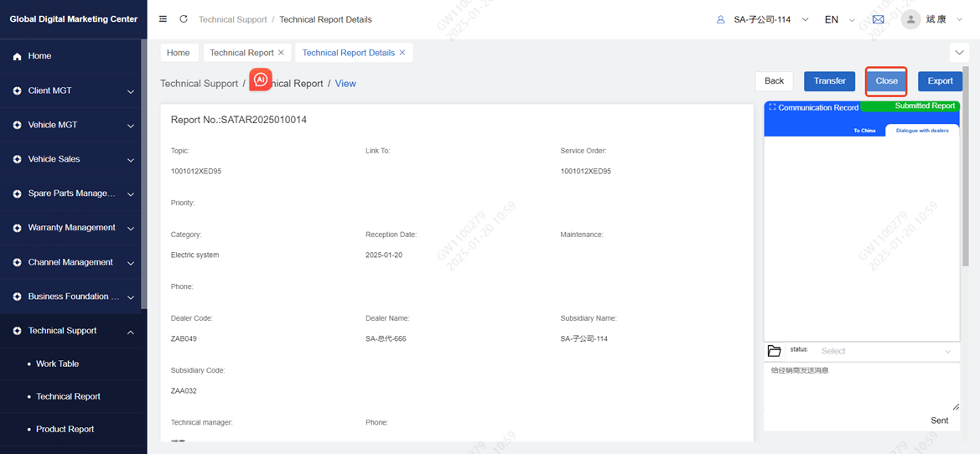Click the refresh icon in top bar

(x=184, y=19)
